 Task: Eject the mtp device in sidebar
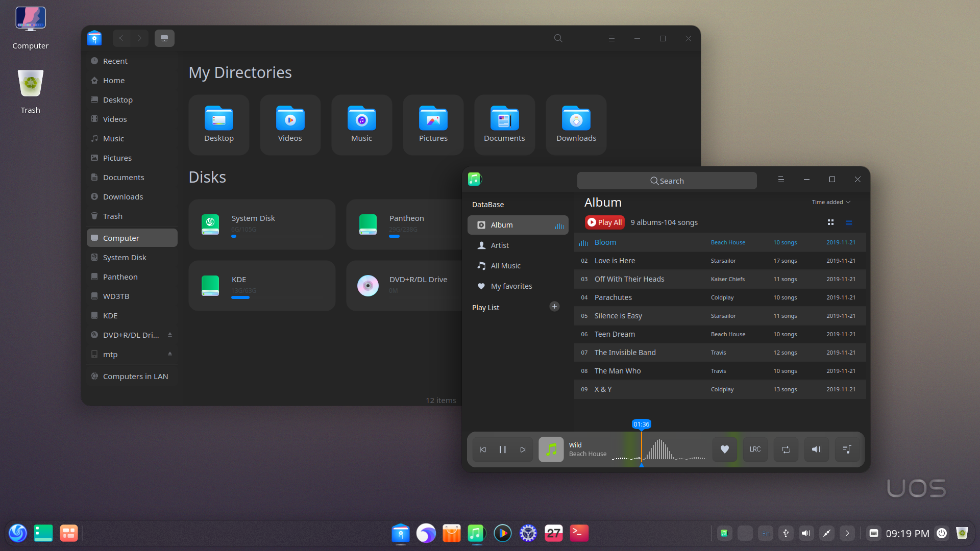(170, 354)
